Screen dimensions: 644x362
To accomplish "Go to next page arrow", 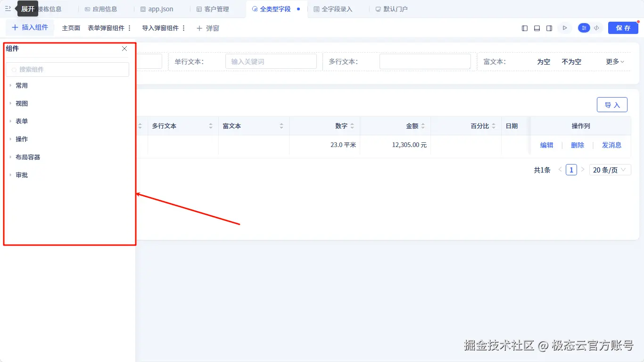I will pos(583,170).
